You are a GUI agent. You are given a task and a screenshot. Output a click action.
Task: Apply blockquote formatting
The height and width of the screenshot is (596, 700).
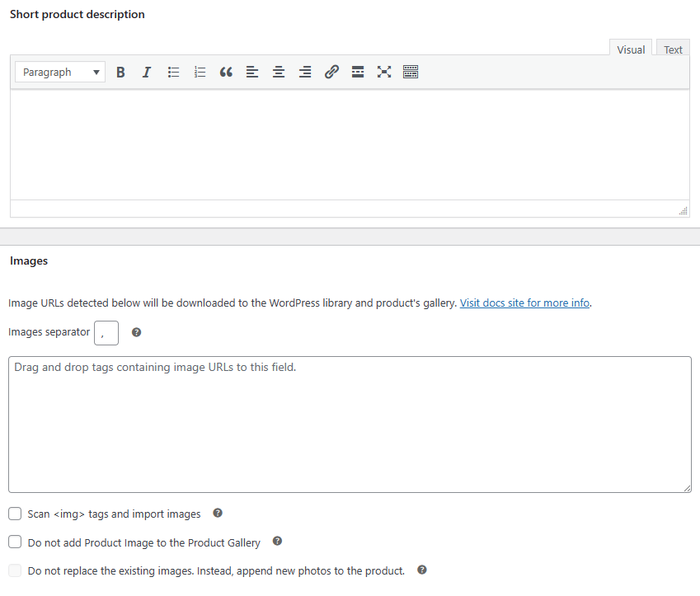226,72
